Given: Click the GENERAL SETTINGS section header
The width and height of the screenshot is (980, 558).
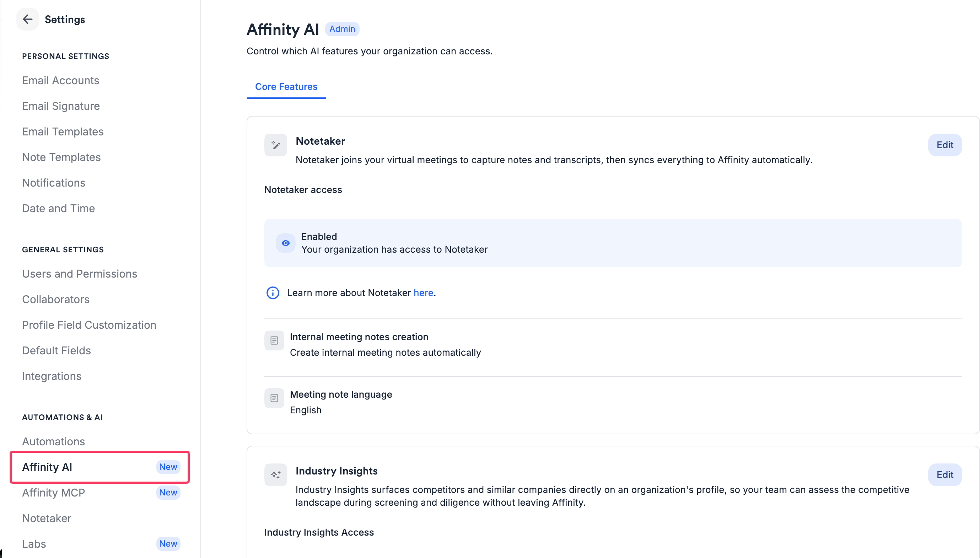Looking at the screenshot, I should point(63,250).
